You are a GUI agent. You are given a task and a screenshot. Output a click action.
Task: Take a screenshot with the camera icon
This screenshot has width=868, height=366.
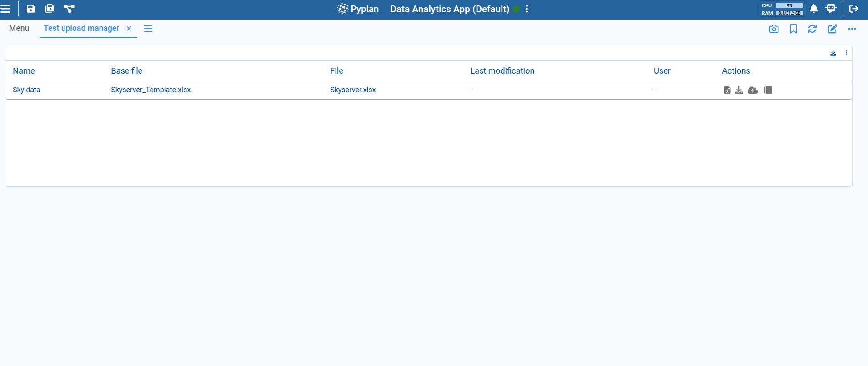pos(774,29)
